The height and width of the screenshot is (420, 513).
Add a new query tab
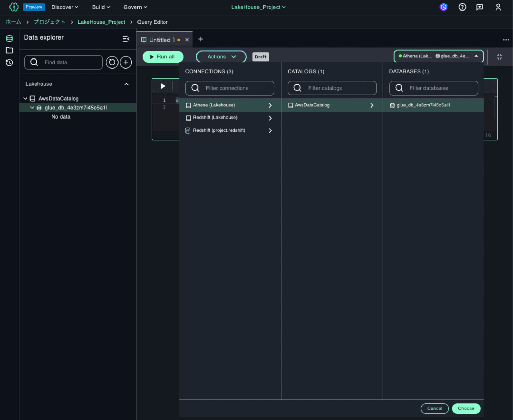pos(201,39)
